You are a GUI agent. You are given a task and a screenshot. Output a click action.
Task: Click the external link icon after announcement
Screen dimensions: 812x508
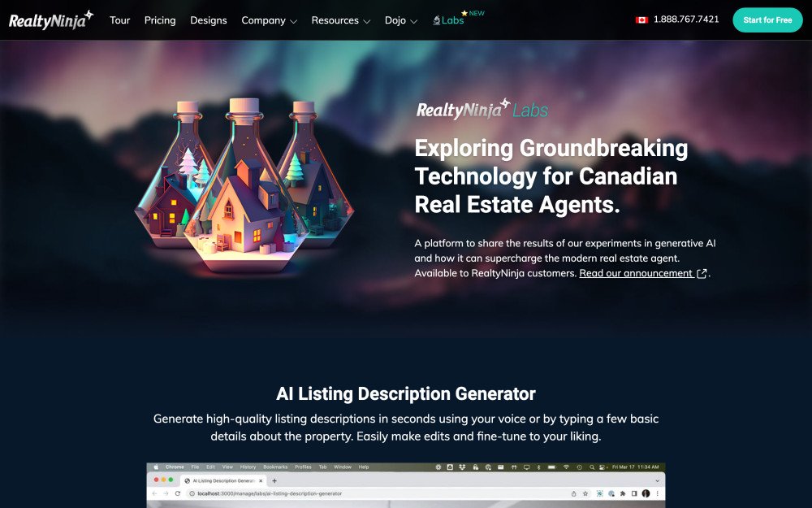pyautogui.click(x=702, y=274)
